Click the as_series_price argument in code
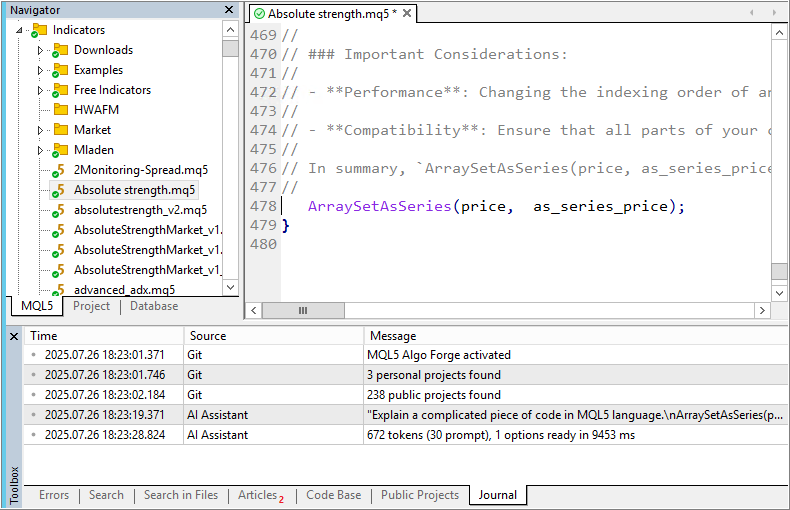 (601, 206)
